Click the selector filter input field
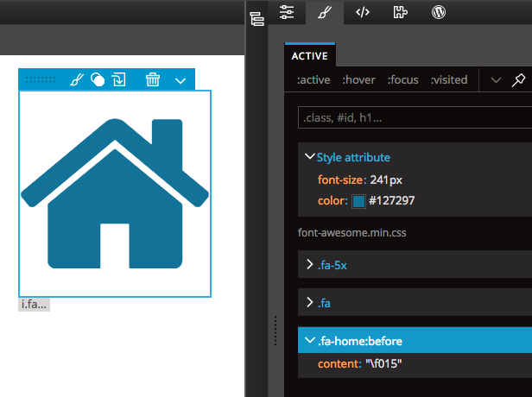Image resolution: width=532 pixels, height=397 pixels. point(415,117)
